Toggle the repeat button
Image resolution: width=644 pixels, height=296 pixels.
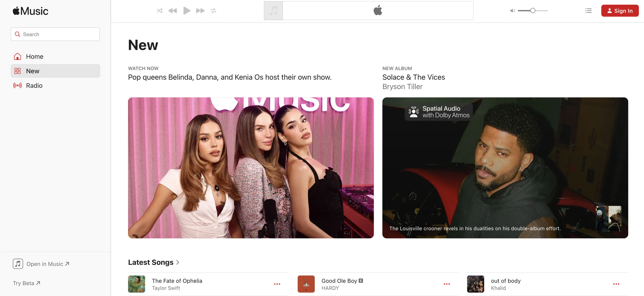pyautogui.click(x=213, y=11)
